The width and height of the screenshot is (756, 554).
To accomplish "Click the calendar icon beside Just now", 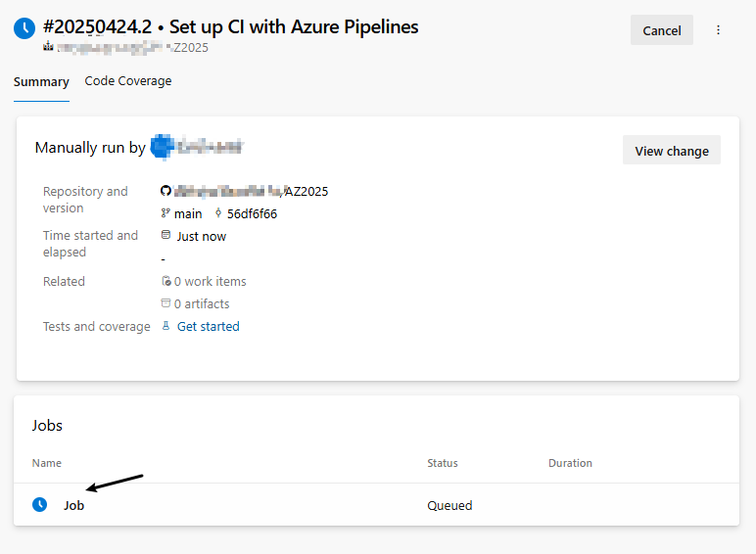I will pyautogui.click(x=165, y=235).
